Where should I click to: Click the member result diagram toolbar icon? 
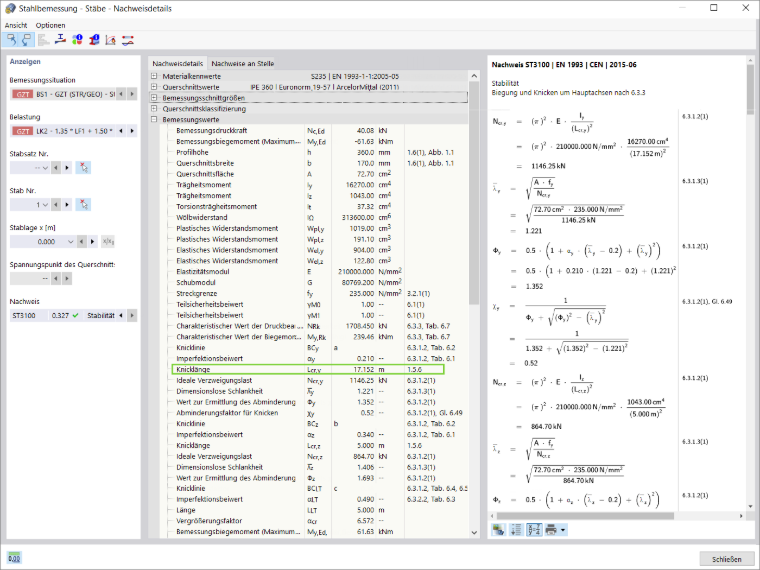point(127,40)
